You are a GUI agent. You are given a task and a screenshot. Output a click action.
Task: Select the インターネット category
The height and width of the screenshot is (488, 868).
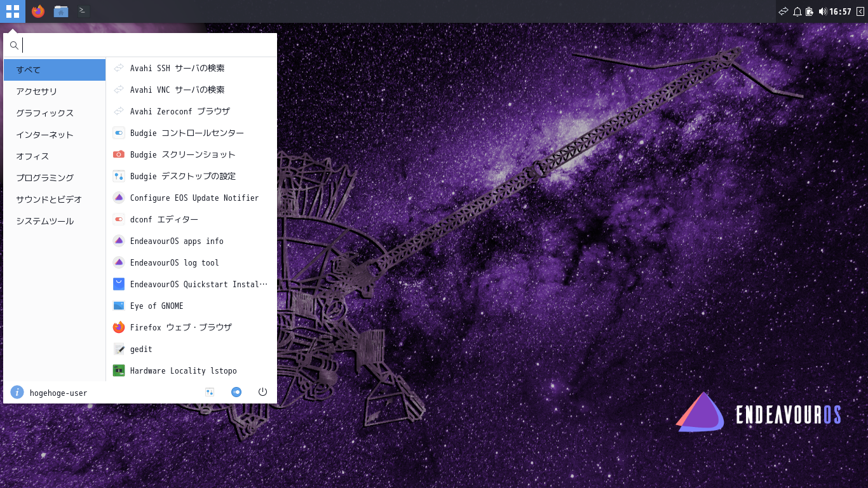[x=55, y=135]
